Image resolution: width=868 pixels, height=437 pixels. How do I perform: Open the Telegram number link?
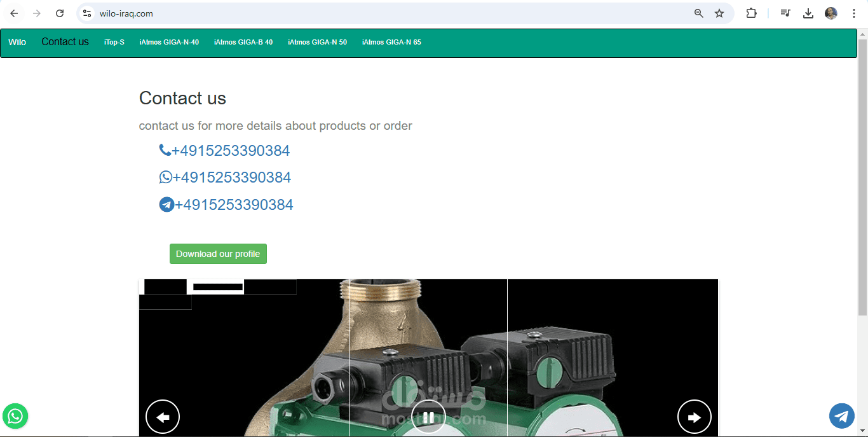tap(234, 205)
